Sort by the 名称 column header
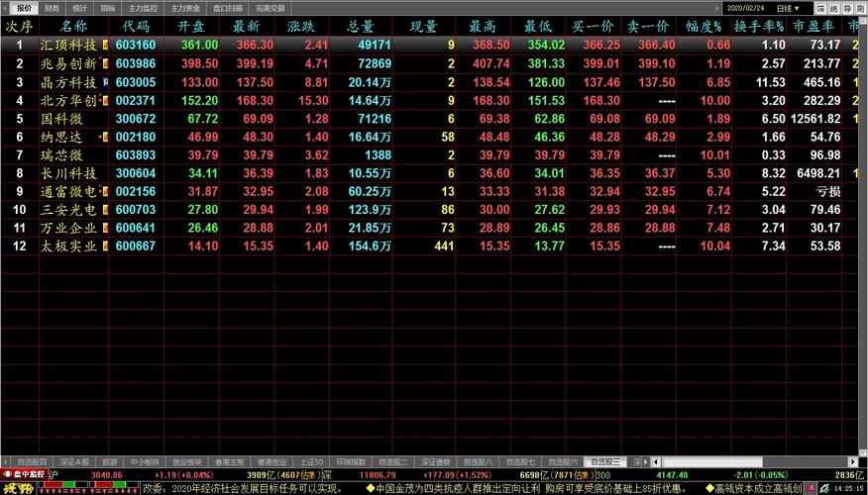Viewport: 868px width, 495px height. tap(73, 26)
